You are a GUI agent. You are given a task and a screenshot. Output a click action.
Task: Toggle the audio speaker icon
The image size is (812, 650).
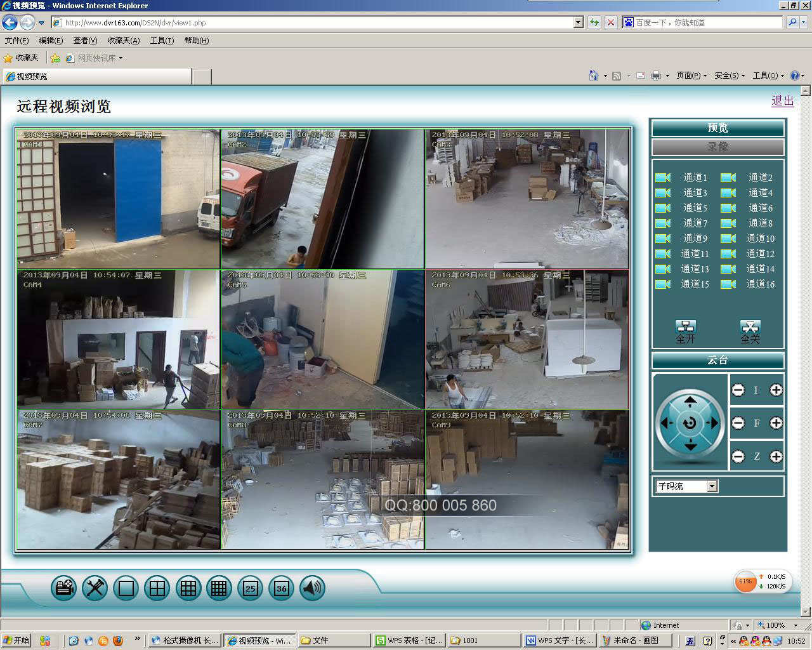tap(312, 588)
